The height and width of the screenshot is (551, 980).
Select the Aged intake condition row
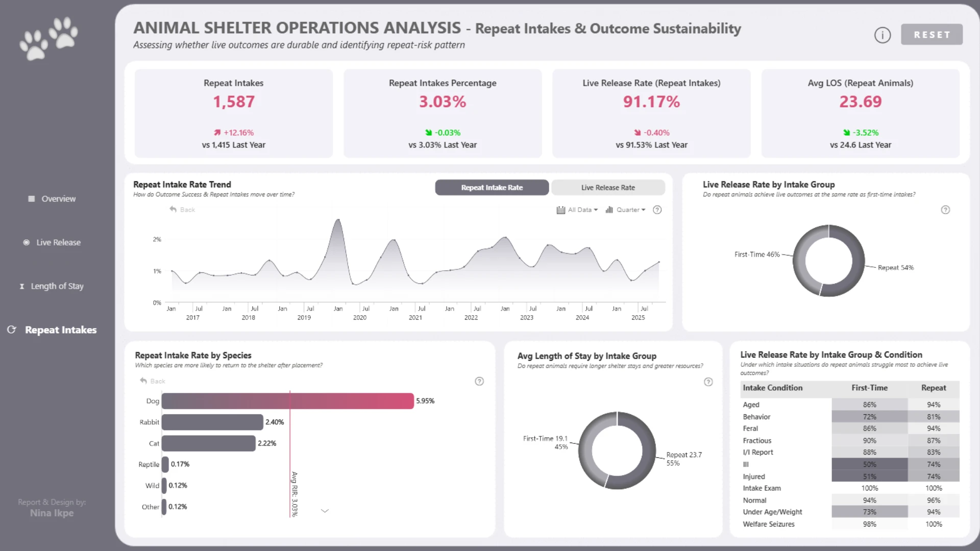[x=850, y=405]
